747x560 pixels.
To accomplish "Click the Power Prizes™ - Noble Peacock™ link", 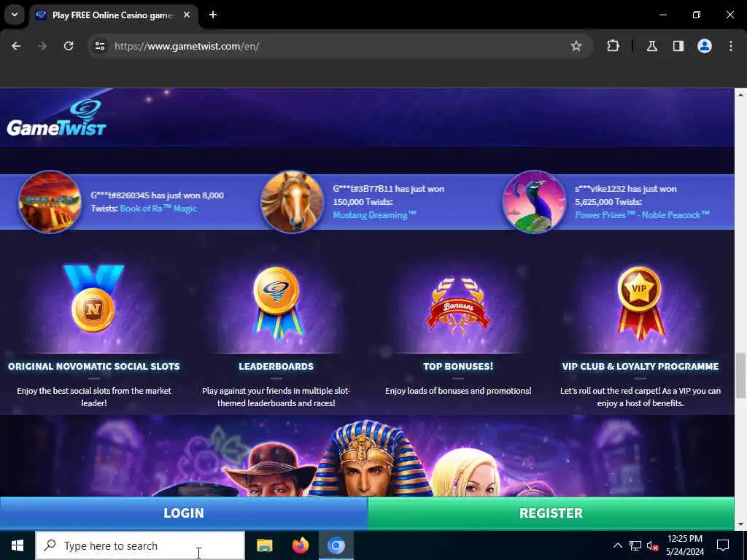I will (642, 215).
